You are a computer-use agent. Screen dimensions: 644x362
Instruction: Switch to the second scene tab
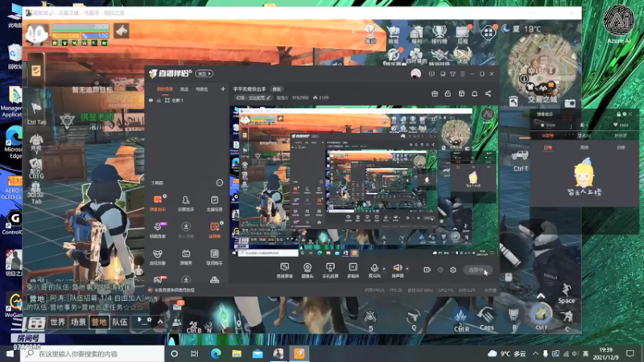184,89
